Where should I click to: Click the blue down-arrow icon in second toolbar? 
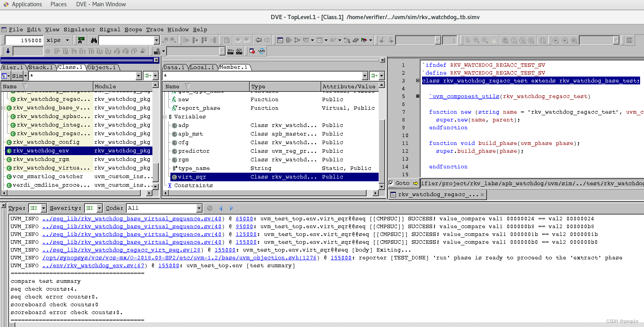pyautogui.click(x=8, y=51)
